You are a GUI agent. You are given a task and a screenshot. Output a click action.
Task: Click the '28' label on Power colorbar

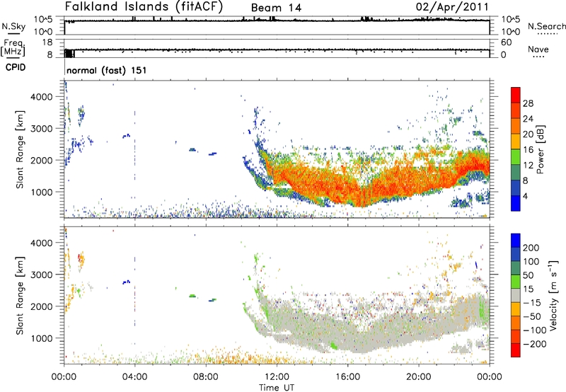528,103
